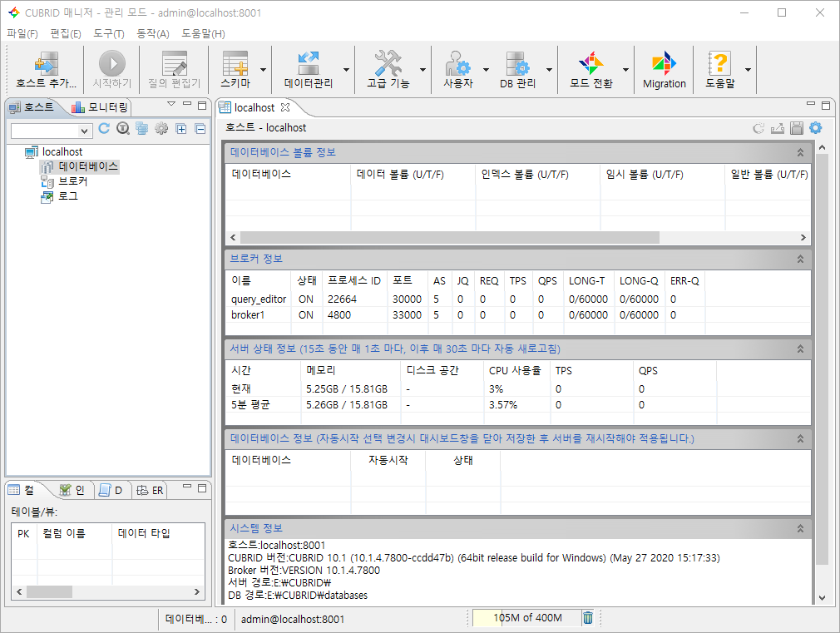Refresh the host tree with the blue arrow icon

[x=104, y=128]
